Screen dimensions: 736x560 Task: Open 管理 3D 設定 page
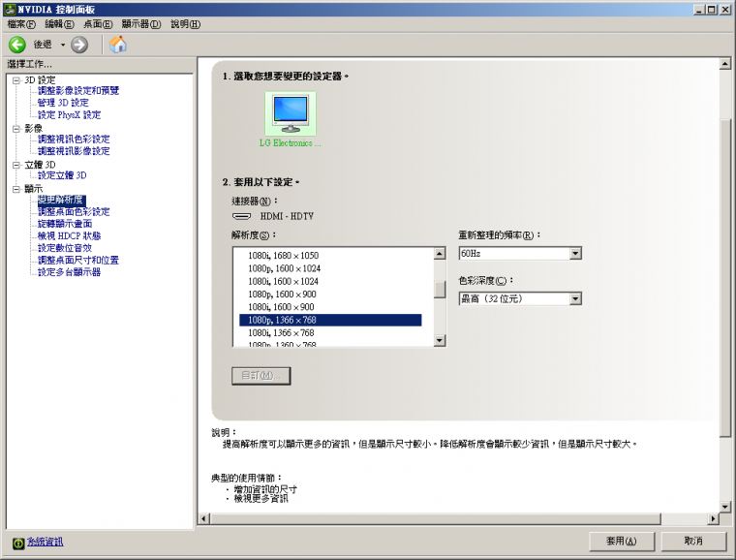point(63,103)
